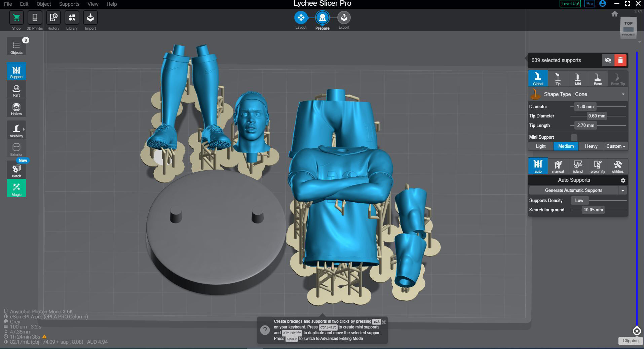Image resolution: width=644 pixels, height=349 pixels.
Task: Click the Clipping button
Action: [x=631, y=341]
